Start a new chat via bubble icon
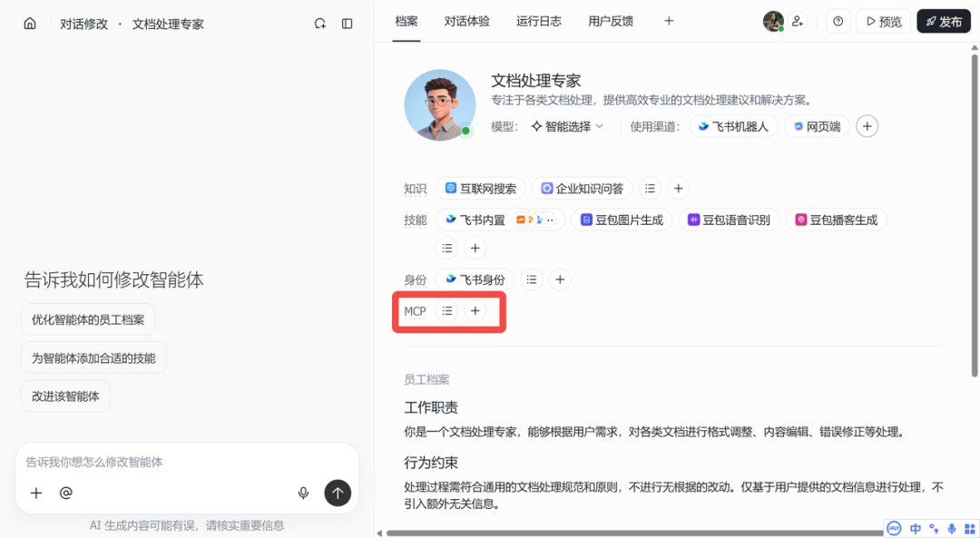Screen dimensions: 980x538 click(320, 24)
